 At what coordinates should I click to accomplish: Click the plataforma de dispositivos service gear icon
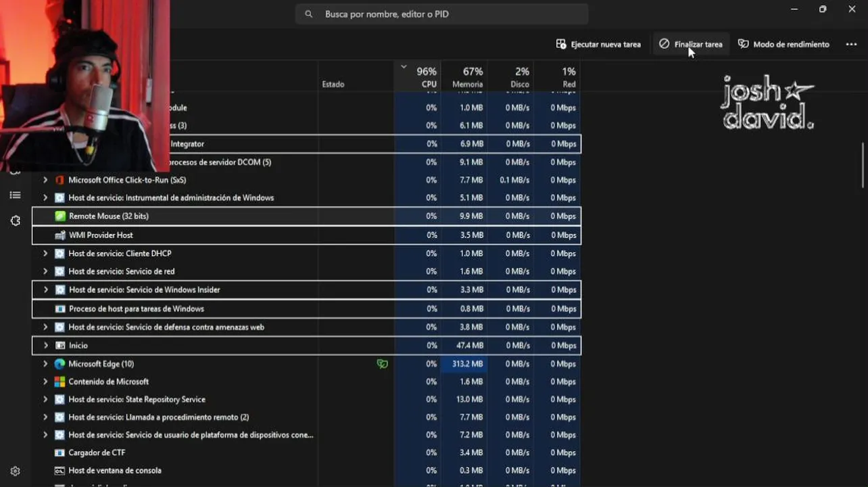pos(59,435)
